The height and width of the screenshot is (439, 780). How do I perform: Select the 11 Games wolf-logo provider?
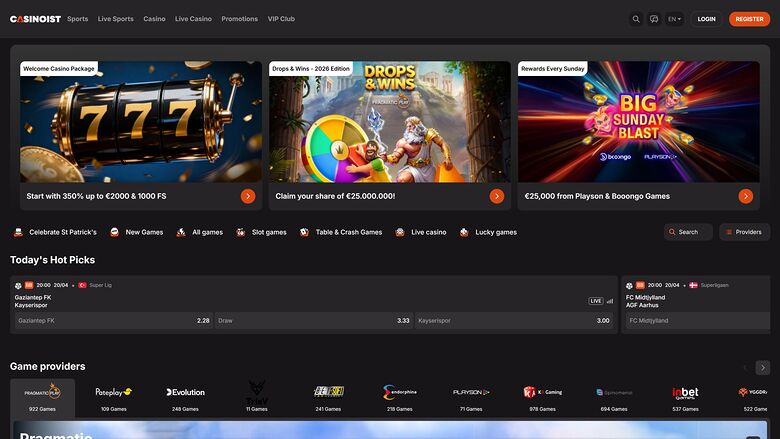click(257, 398)
